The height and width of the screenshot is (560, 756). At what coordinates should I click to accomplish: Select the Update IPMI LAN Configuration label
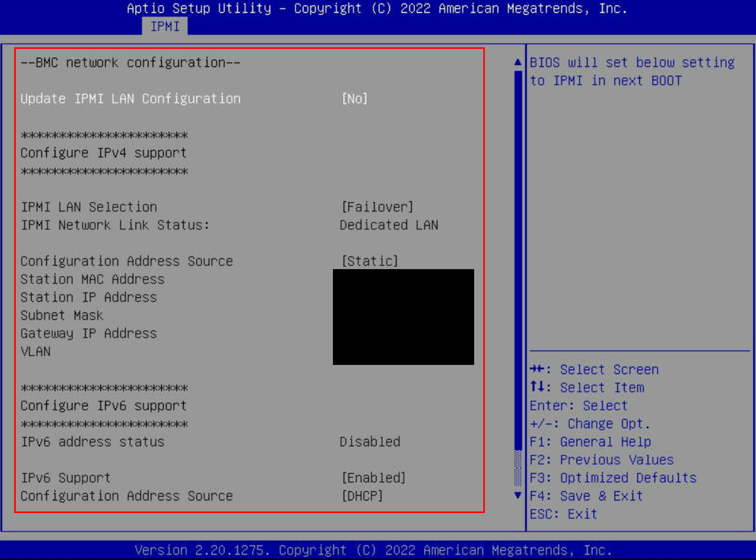click(131, 99)
